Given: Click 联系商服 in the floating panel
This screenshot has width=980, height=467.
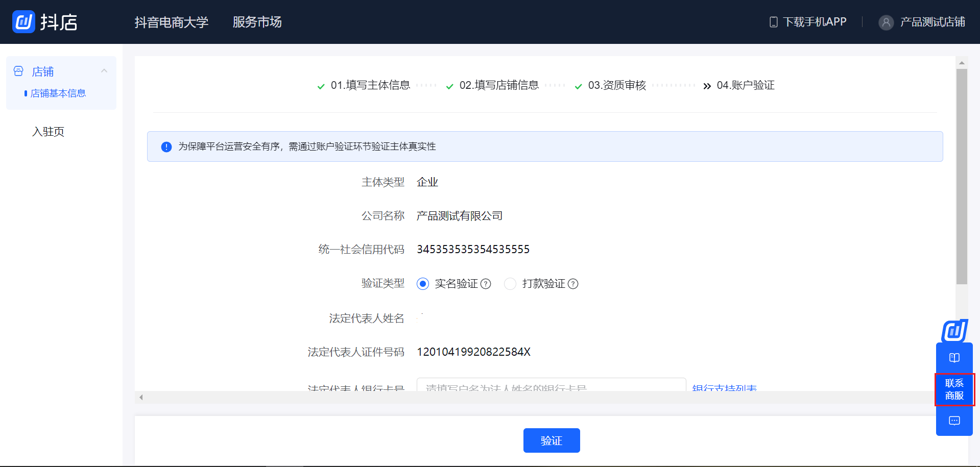Looking at the screenshot, I should pyautogui.click(x=954, y=389).
